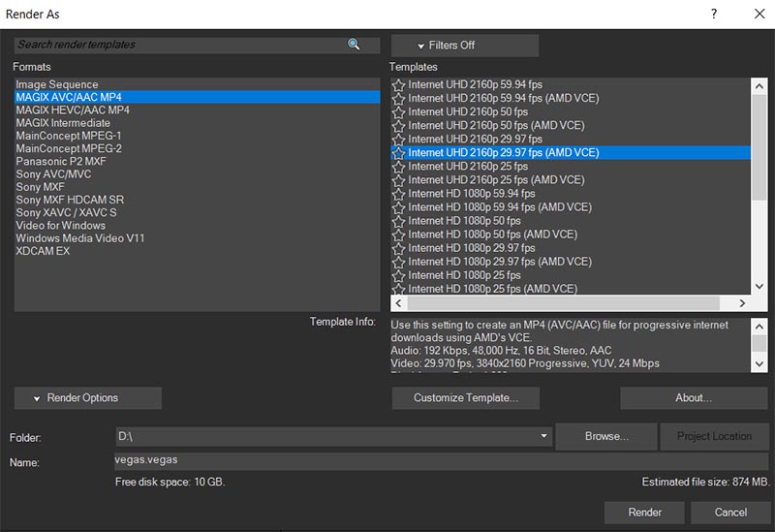Star the HD 1080p 29.97 fps (AMD VCE) template

pos(398,262)
